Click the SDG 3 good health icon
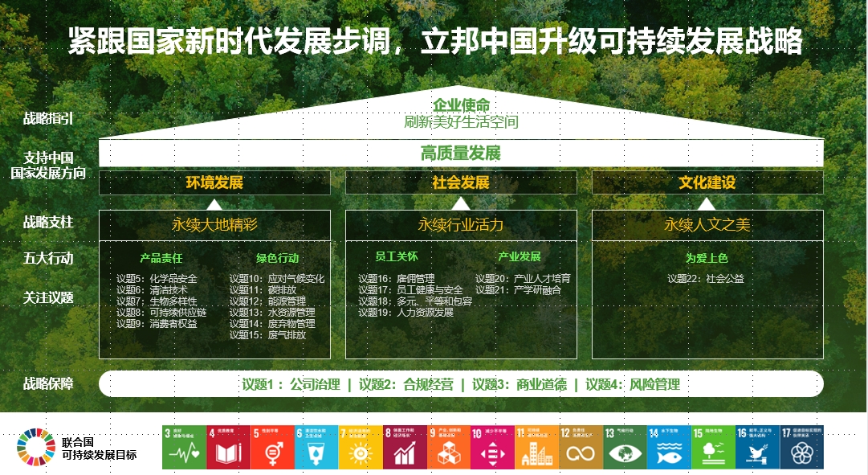This screenshot has width=868, height=475. [185, 448]
